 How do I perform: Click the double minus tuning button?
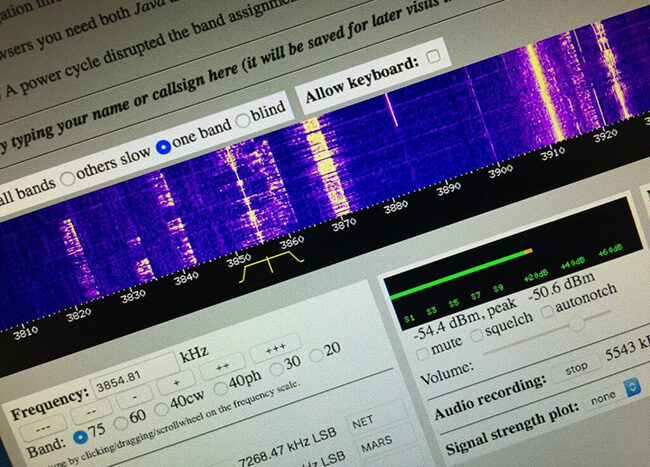point(91,412)
